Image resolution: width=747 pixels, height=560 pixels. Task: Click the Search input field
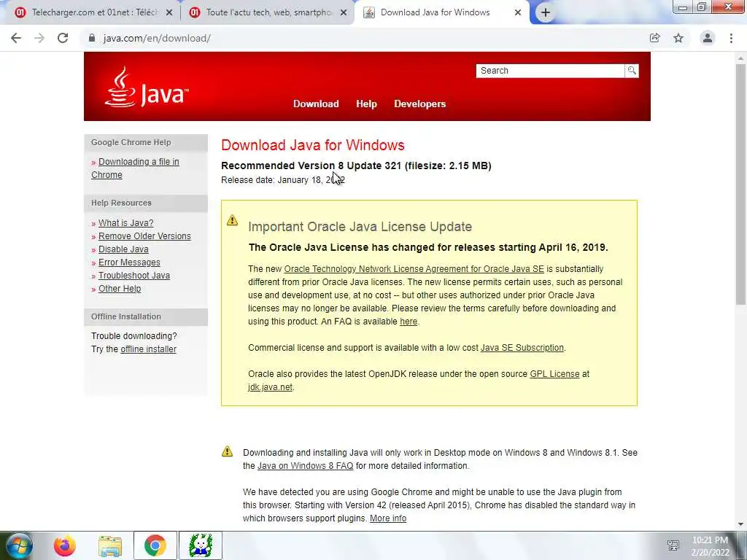[550, 71]
